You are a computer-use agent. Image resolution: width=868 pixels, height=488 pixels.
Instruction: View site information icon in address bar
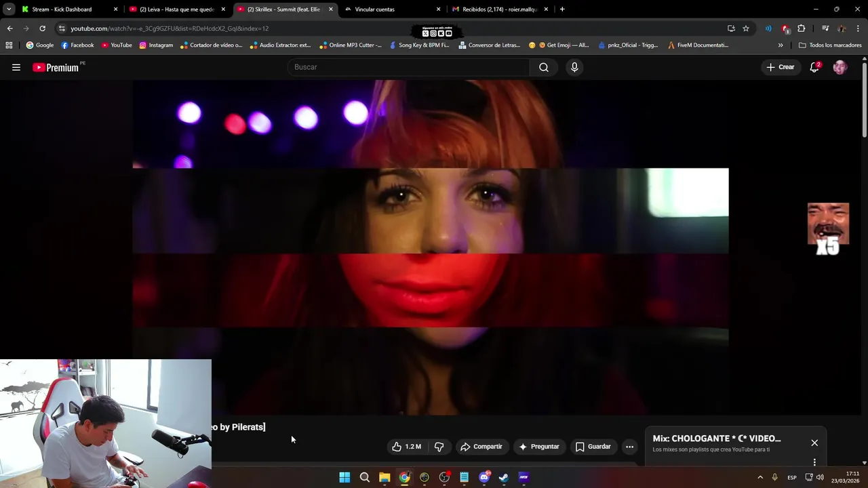click(x=62, y=28)
